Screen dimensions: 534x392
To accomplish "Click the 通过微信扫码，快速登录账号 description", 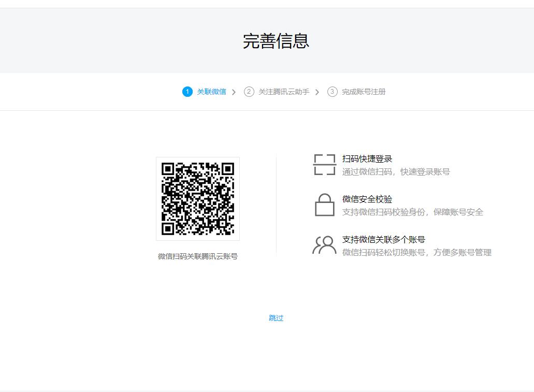I will click(x=396, y=171).
